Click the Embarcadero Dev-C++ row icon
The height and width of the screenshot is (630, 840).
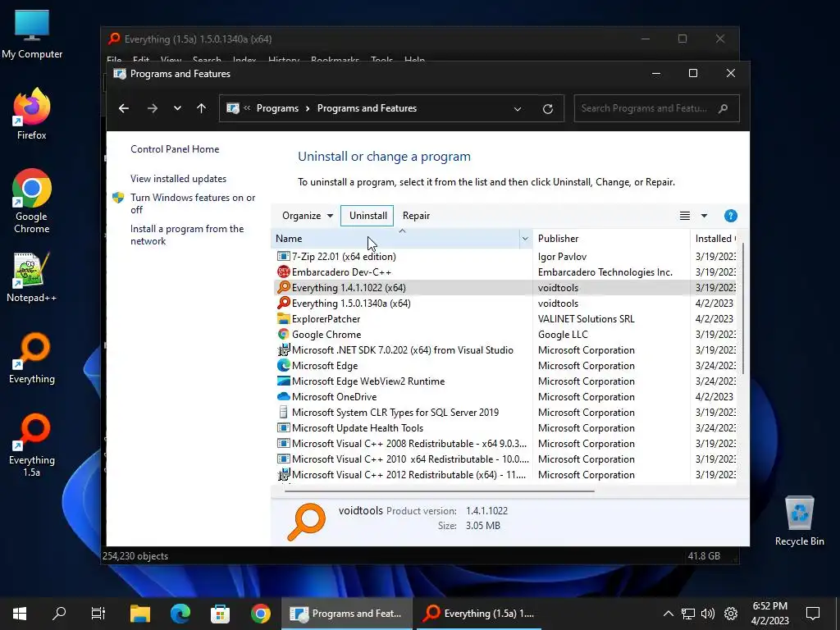pyautogui.click(x=283, y=272)
